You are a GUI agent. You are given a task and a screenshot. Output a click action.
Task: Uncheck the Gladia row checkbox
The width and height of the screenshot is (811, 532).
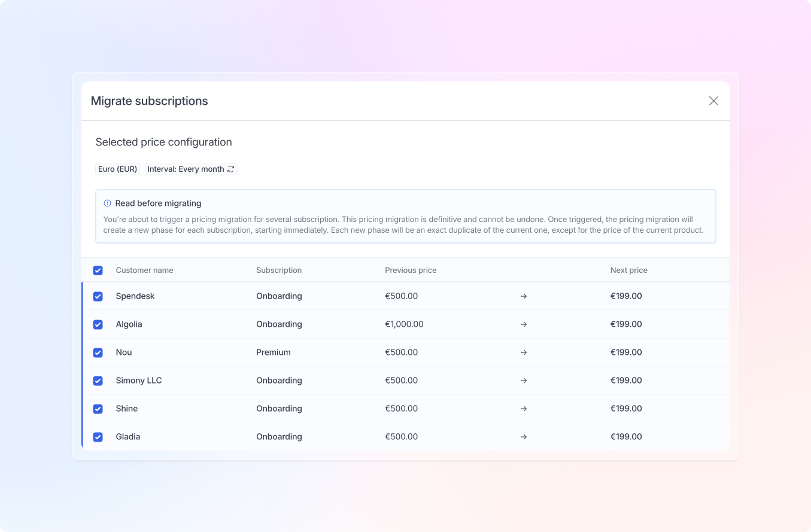[98, 437]
